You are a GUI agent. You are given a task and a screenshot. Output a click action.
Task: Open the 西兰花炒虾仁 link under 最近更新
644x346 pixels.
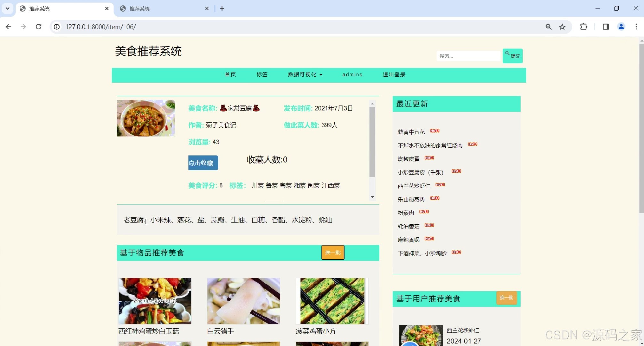click(x=414, y=185)
